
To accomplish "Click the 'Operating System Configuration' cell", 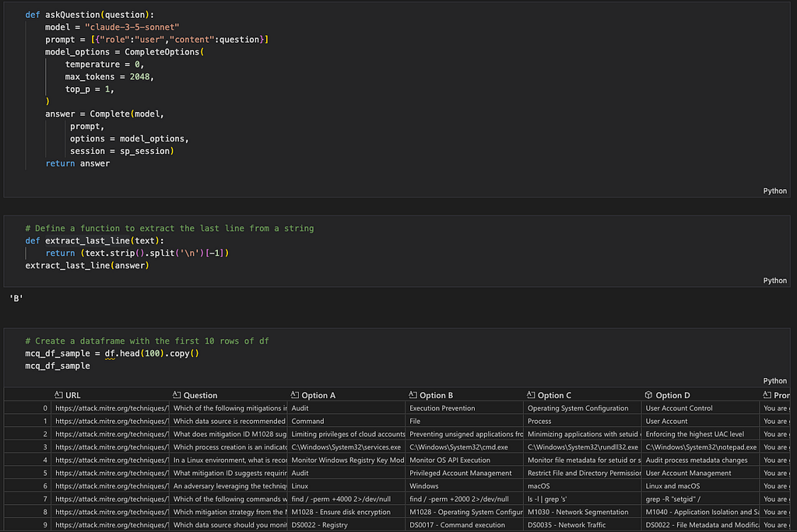I will tap(582, 408).
